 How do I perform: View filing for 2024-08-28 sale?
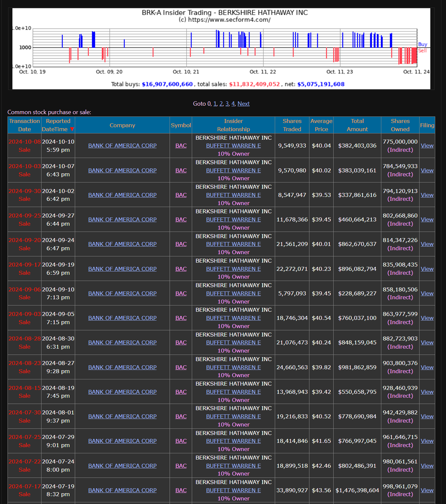pos(427,342)
